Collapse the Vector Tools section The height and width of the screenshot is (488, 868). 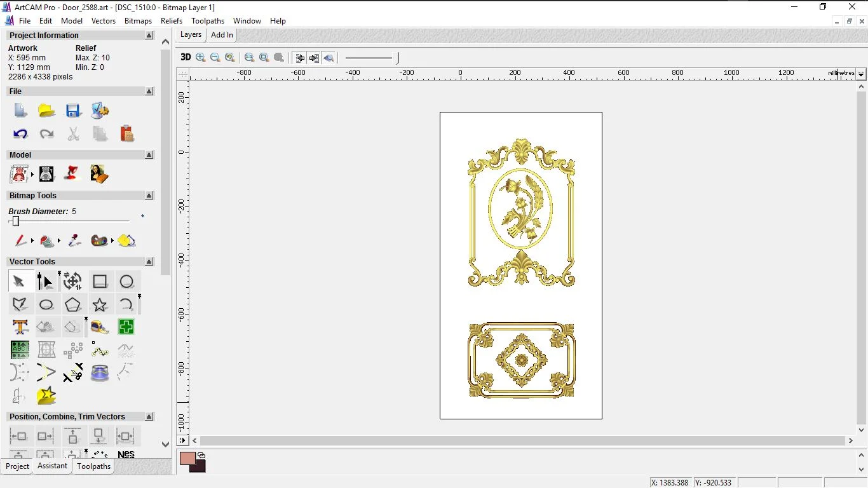pos(149,262)
